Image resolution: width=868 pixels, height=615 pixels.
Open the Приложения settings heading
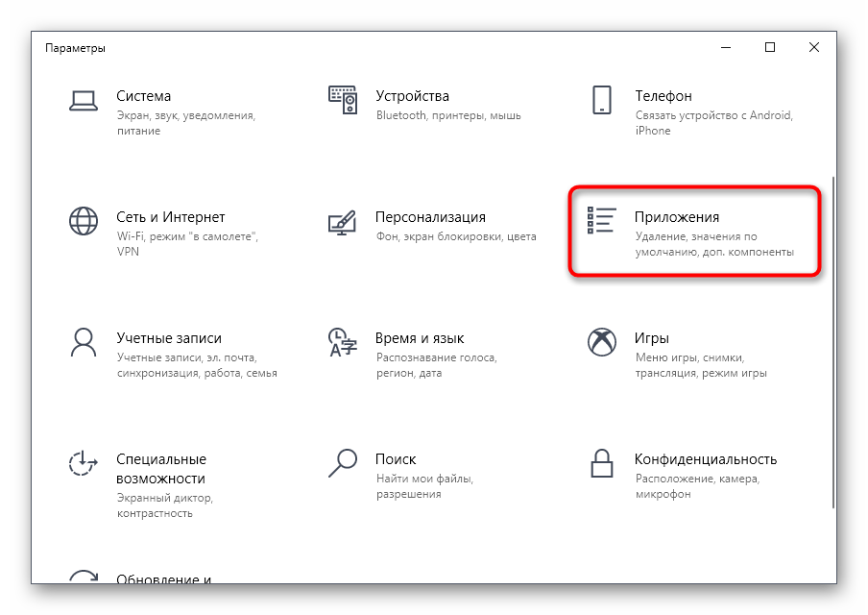point(676,217)
